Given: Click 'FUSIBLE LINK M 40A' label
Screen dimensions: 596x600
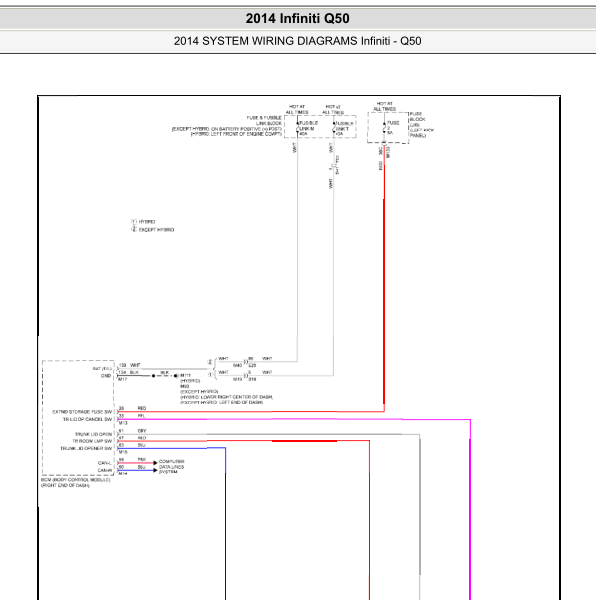Looking at the screenshot, I should [308, 129].
